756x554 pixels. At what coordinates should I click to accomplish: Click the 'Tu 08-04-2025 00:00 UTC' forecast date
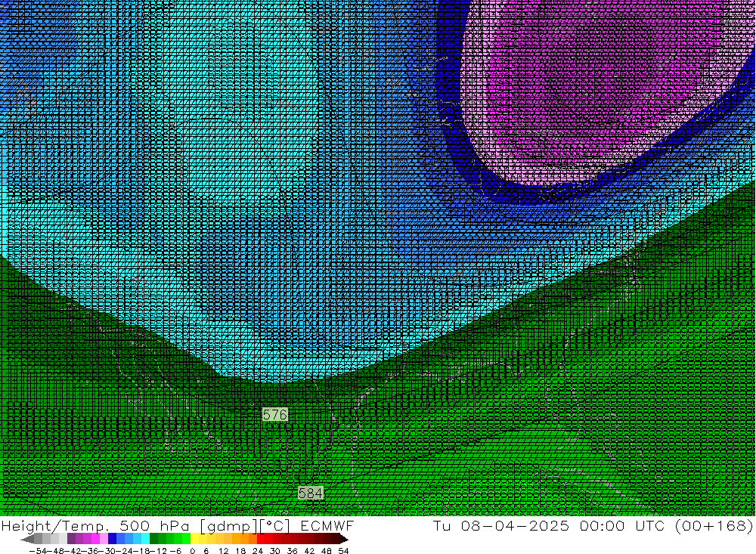coord(549,525)
